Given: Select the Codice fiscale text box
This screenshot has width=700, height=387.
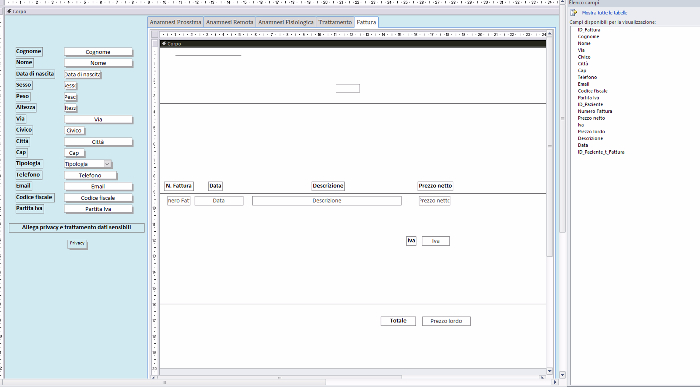Looking at the screenshot, I should coord(98,198).
